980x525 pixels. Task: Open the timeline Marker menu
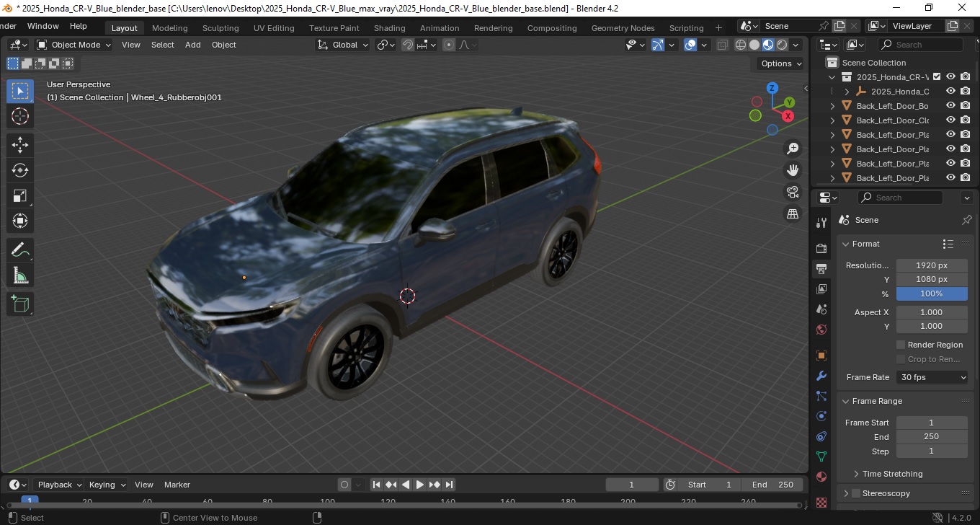pyautogui.click(x=177, y=485)
